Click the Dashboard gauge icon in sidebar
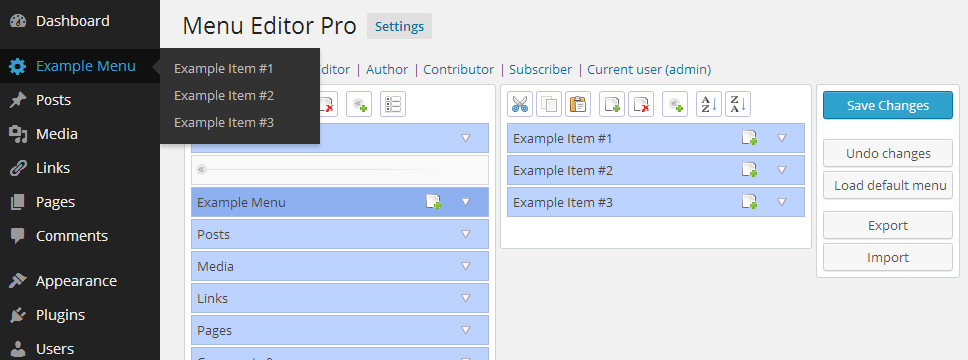Image resolution: width=968 pixels, height=360 pixels. click(x=19, y=21)
